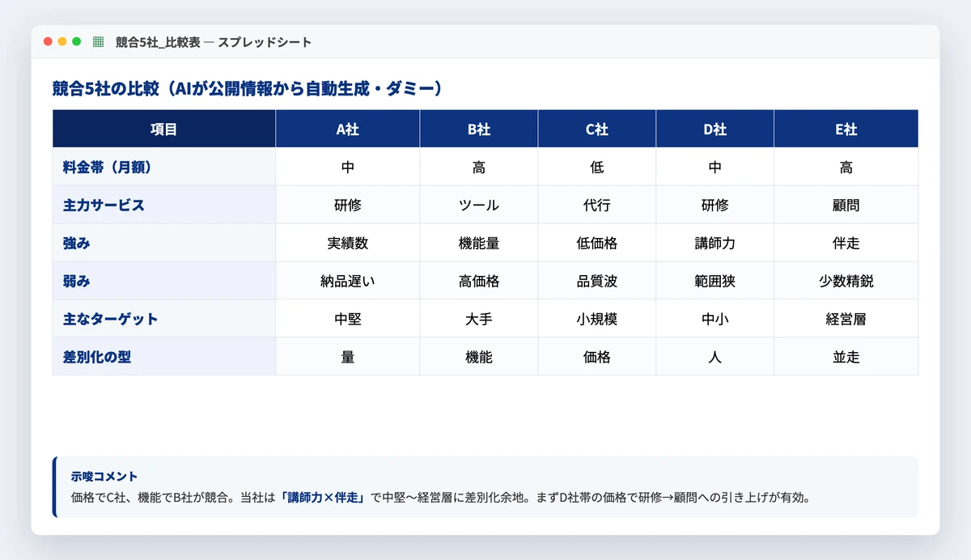971x560 pixels.
Task: Click the 中小 cell
Action: (715, 319)
